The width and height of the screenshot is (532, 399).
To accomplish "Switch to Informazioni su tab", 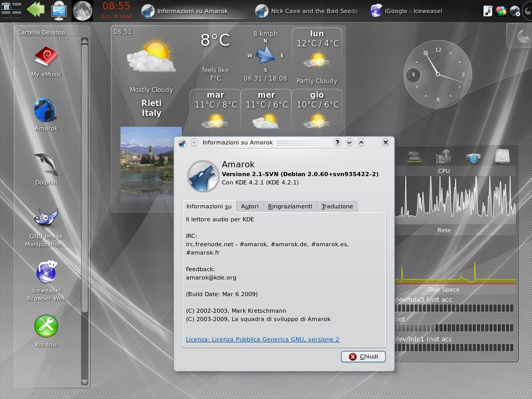I will pyautogui.click(x=209, y=206).
